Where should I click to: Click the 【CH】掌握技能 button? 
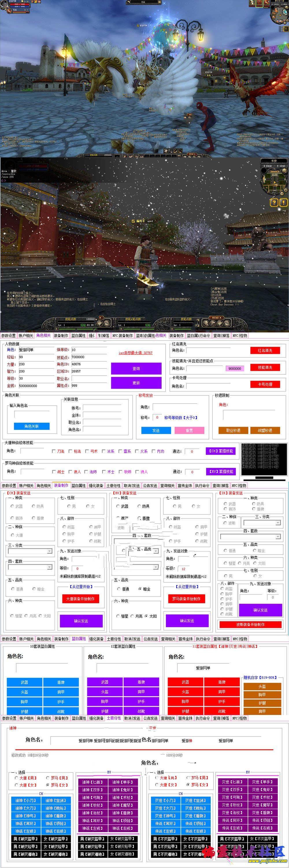tap(221, 451)
